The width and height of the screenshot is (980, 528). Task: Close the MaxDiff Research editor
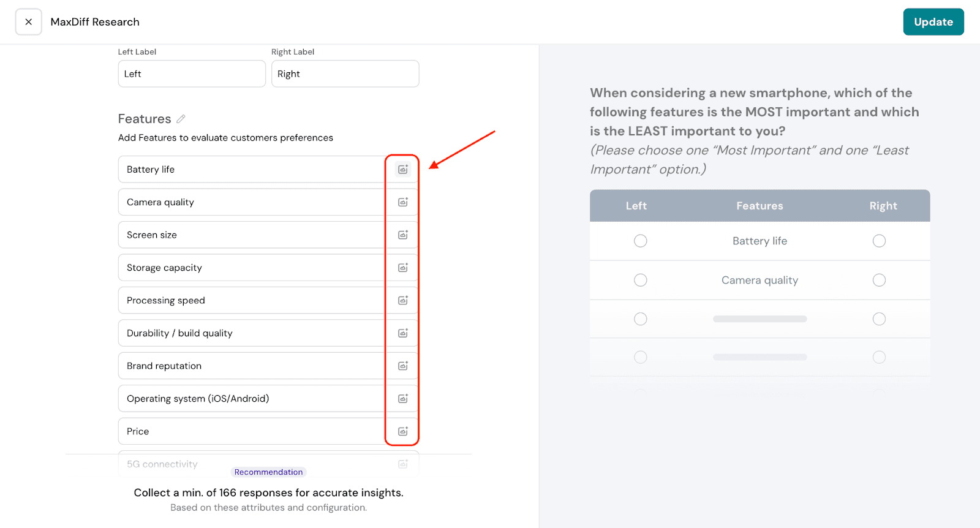point(29,22)
